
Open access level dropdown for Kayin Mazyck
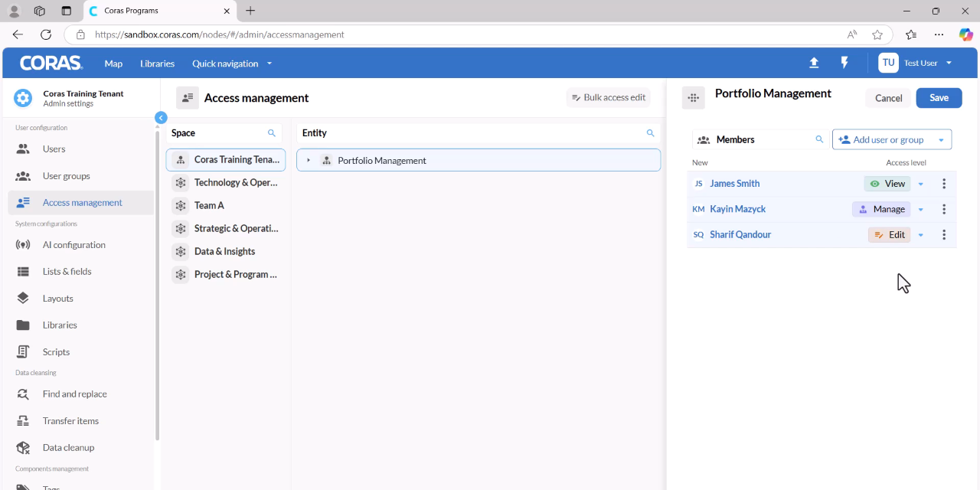(x=921, y=210)
